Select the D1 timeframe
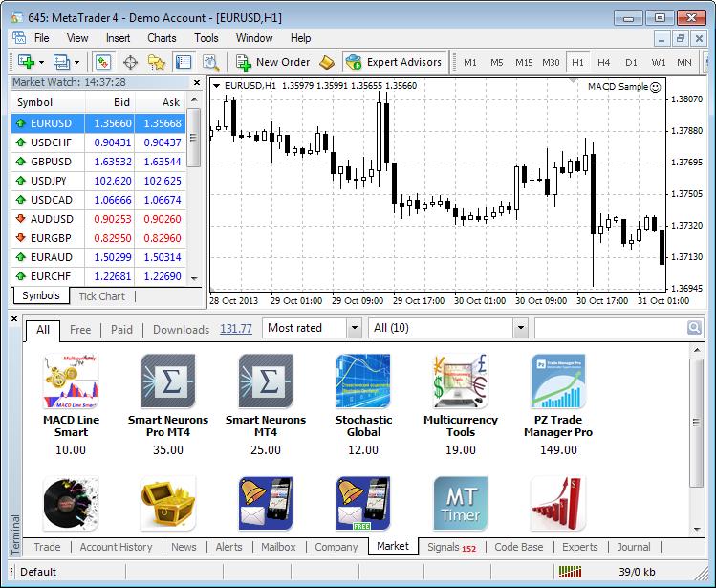This screenshot has height=588, width=716. [631, 62]
